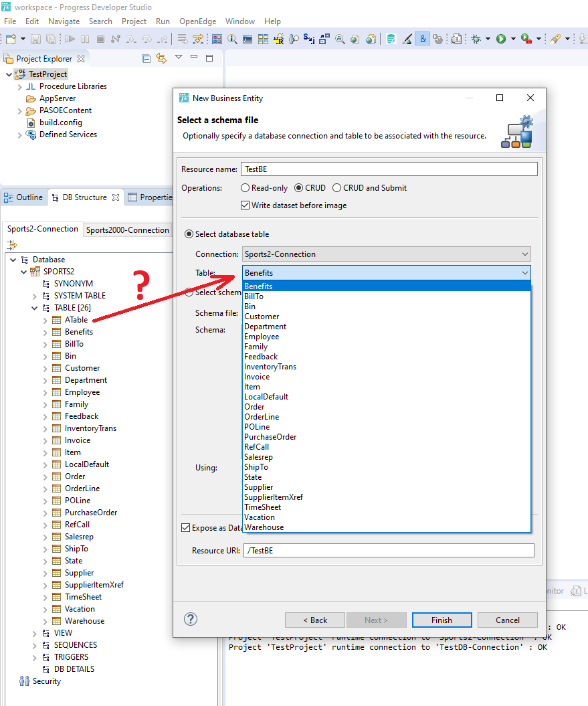This screenshot has height=706, width=588.
Task: Open the Project Explorer view menu triangle
Action: (179, 57)
